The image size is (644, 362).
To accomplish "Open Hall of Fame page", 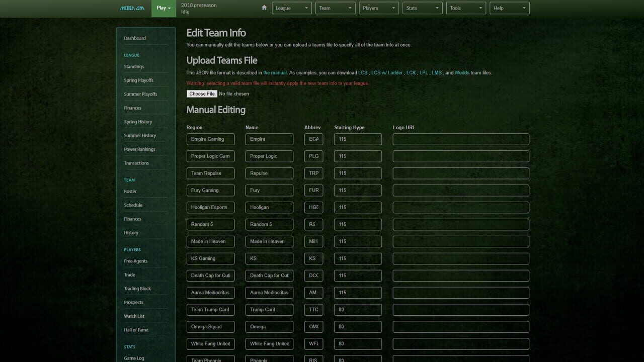I will coord(136,330).
